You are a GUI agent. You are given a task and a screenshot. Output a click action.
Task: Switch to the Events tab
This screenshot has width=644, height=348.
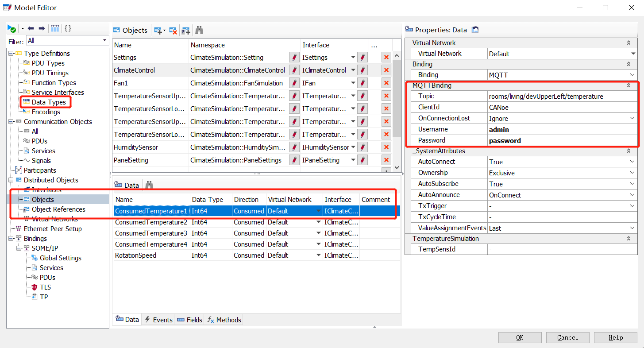[158, 320]
